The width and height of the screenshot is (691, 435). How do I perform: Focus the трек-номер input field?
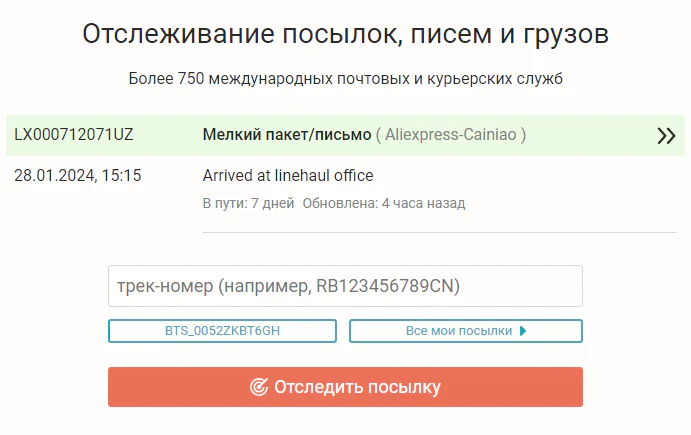(x=345, y=286)
